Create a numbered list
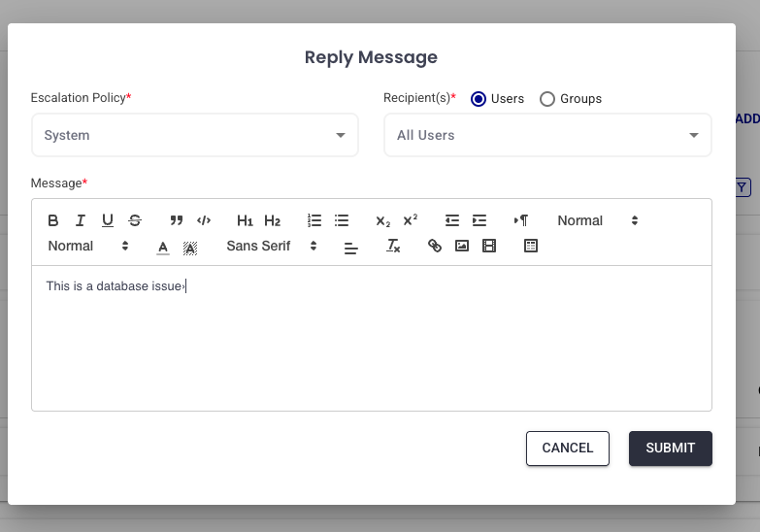The image size is (760, 532). 314,220
